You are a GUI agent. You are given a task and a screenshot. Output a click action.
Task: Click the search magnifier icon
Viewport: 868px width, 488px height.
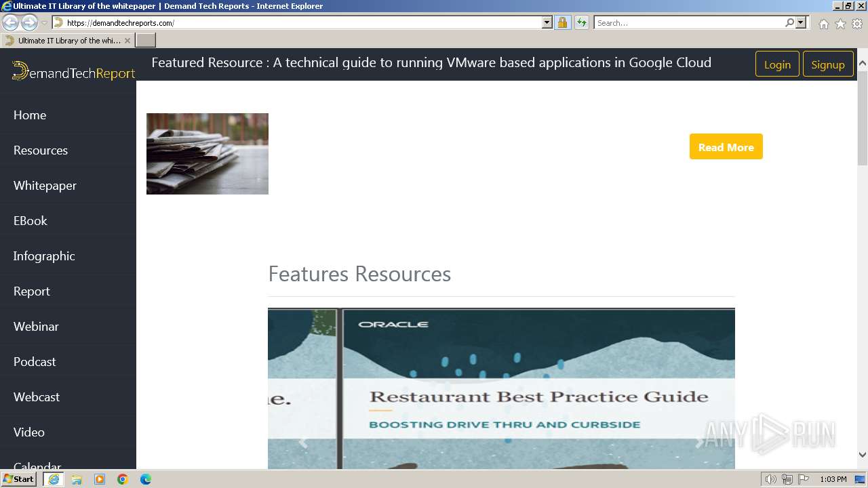tap(789, 23)
